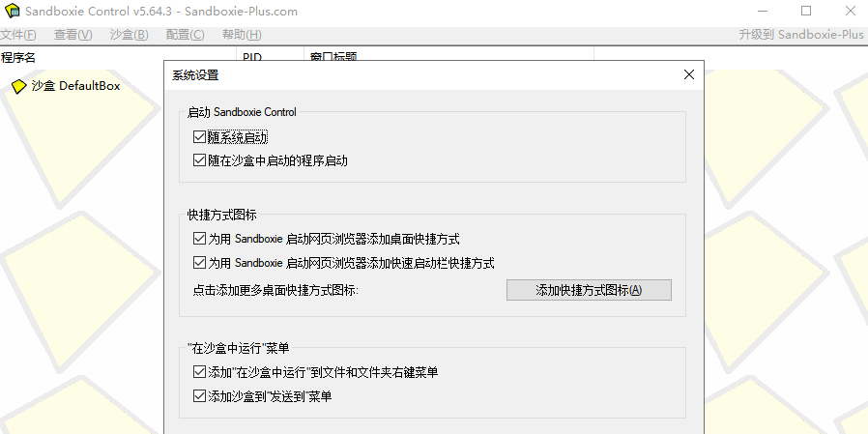Click the PID column header
The image size is (868, 434).
coord(252,57)
